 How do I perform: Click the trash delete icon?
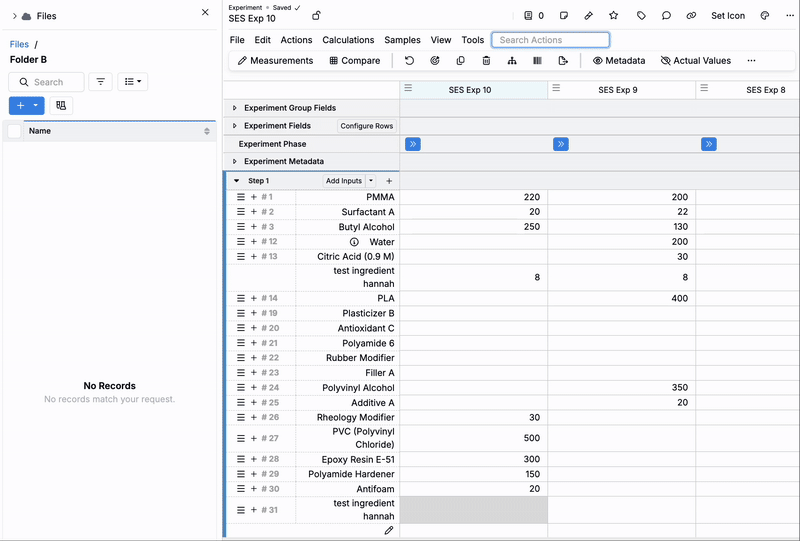pos(486,61)
